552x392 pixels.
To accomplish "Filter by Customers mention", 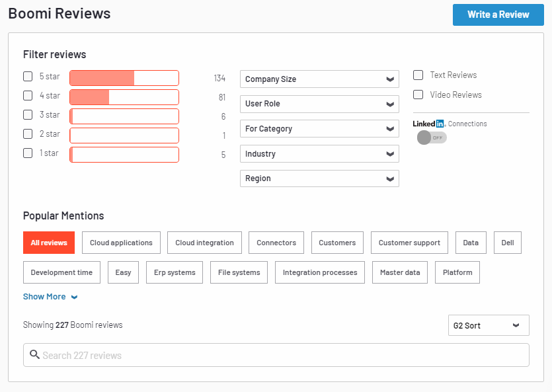I will (337, 243).
